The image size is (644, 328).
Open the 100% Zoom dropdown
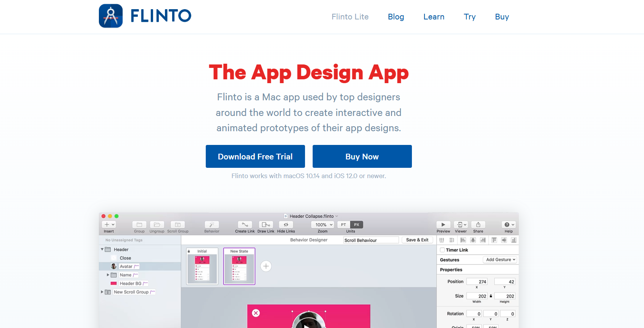pyautogui.click(x=323, y=225)
